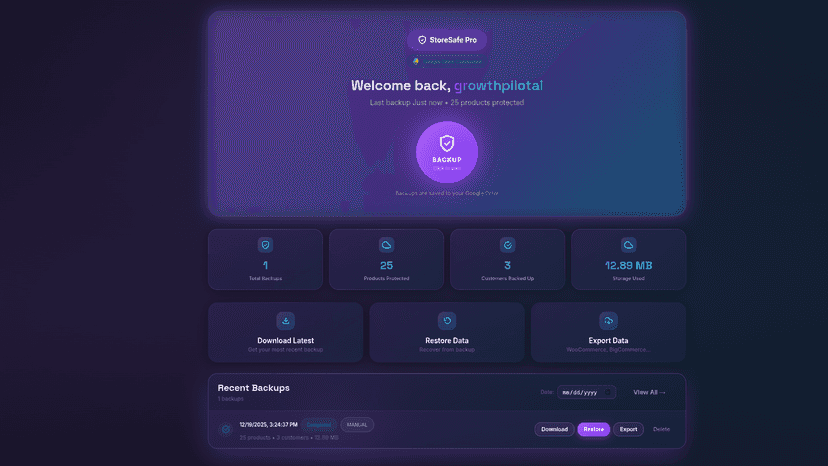Click the cloud upload icon on Export Data

point(608,321)
